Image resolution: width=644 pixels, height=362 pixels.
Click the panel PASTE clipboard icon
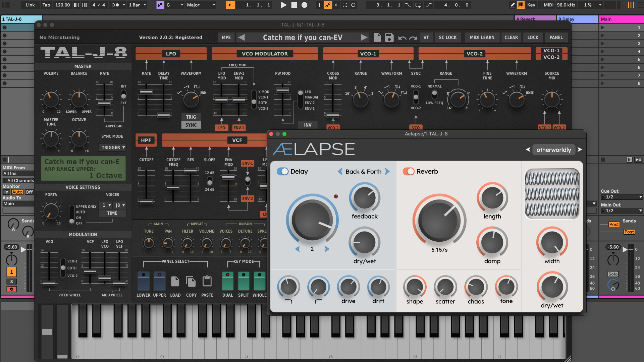click(x=207, y=282)
